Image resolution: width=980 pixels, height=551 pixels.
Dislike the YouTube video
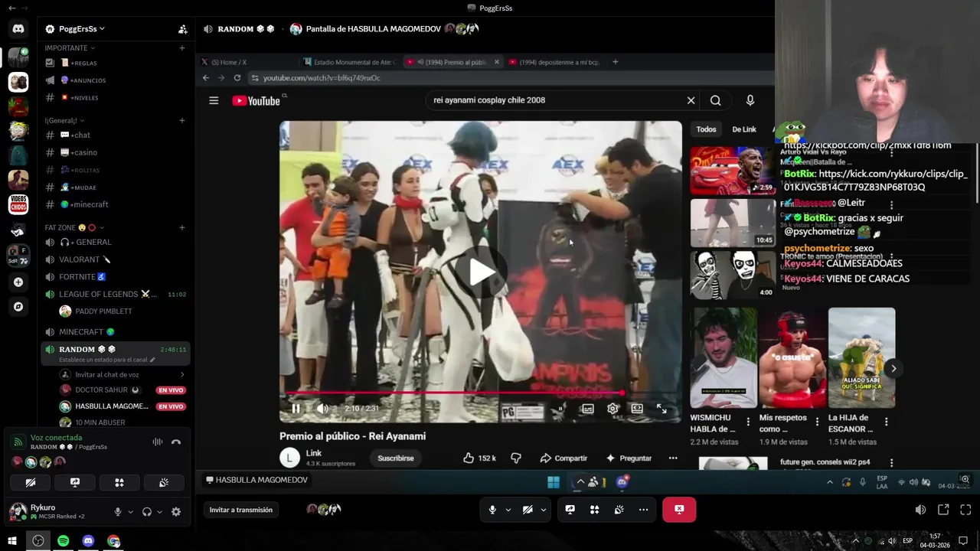(516, 458)
